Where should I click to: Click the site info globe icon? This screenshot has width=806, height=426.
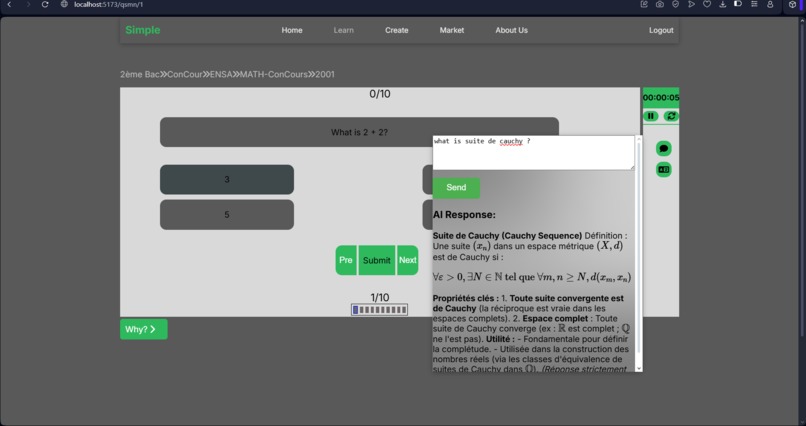(x=64, y=5)
